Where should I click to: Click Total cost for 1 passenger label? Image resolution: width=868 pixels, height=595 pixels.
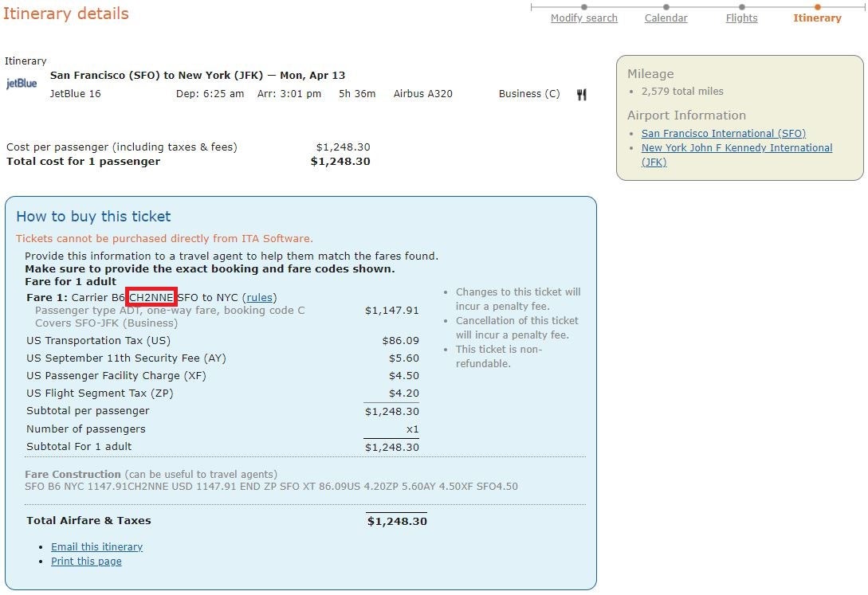[83, 162]
